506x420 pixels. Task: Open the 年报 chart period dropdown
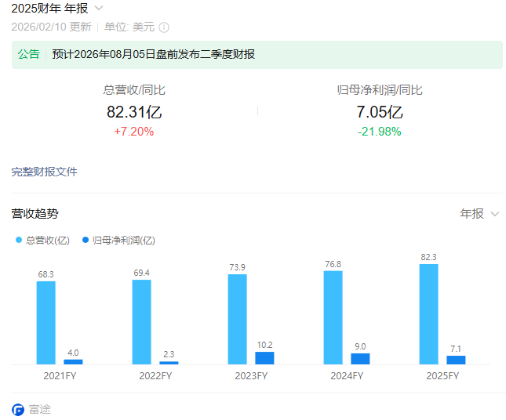[x=479, y=214]
